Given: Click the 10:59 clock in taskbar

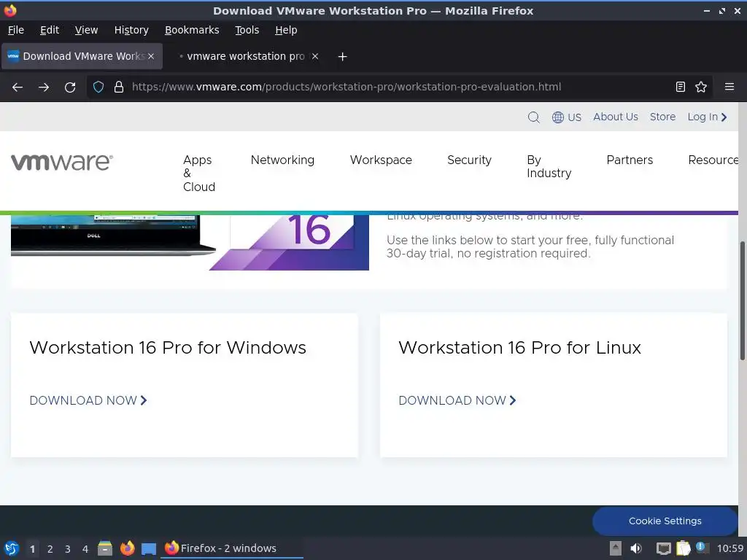Looking at the screenshot, I should tap(729, 548).
